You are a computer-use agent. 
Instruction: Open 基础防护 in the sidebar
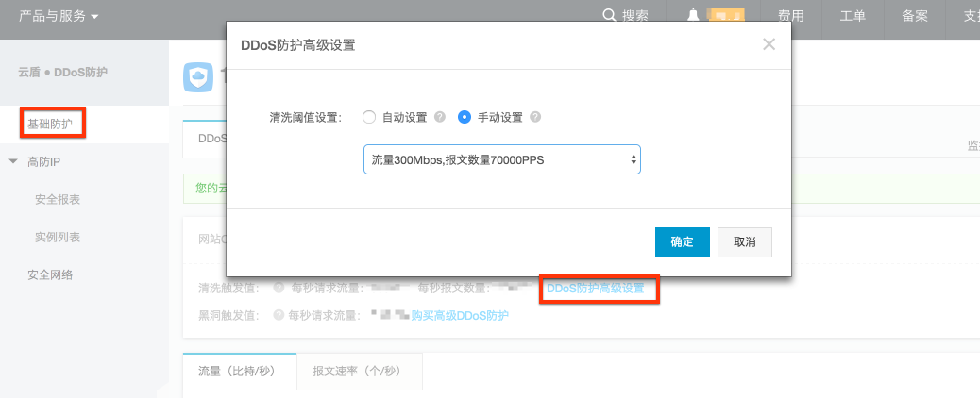51,124
